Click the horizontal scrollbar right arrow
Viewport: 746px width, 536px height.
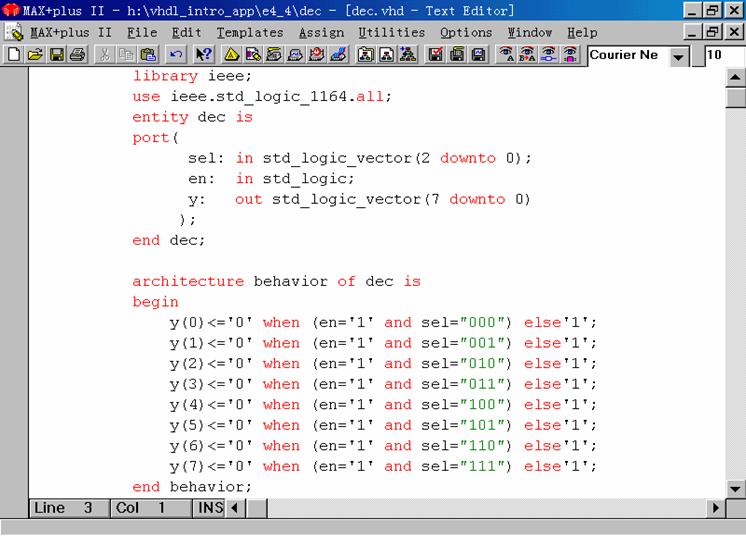click(715, 508)
